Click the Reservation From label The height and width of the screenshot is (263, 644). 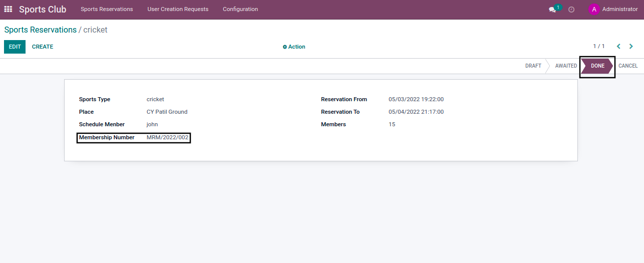click(344, 99)
